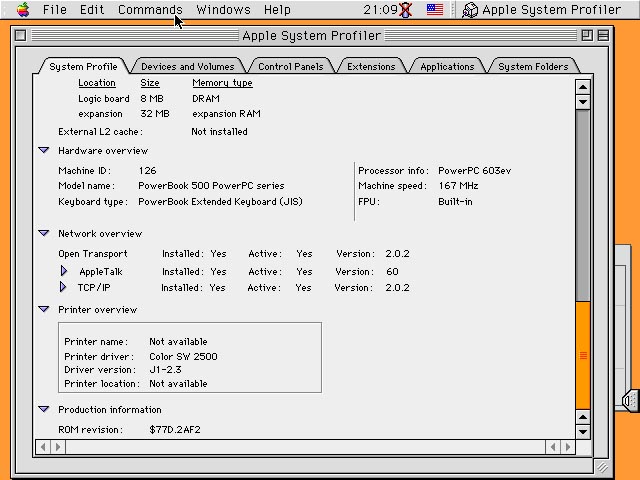This screenshot has width=640, height=480.
Task: Collapse the Production information section
Action: point(44,409)
